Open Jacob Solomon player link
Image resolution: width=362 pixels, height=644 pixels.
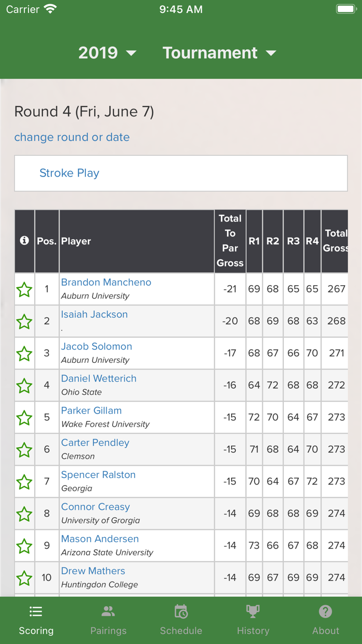pos(97,346)
